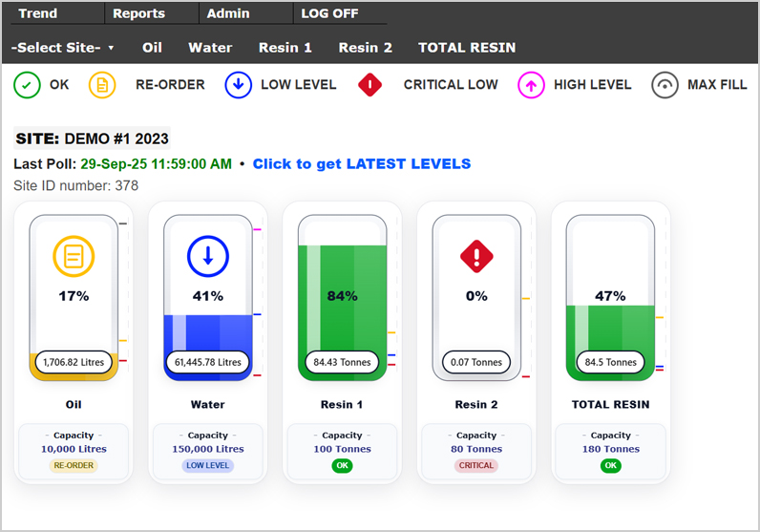Image resolution: width=760 pixels, height=532 pixels.
Task: Select Water in the navigation bar
Action: 210,48
